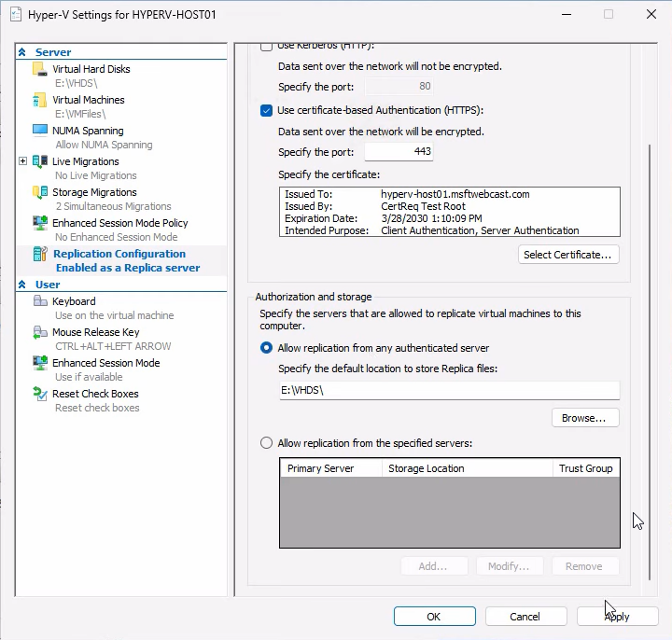Click the Keyboard settings icon
Screen dimensions: 672x640
(x=40, y=301)
